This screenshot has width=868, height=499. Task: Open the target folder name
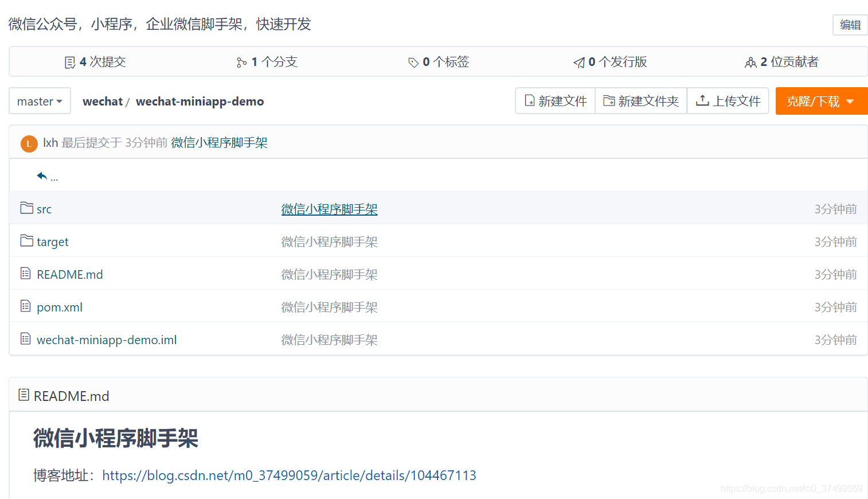(x=53, y=242)
